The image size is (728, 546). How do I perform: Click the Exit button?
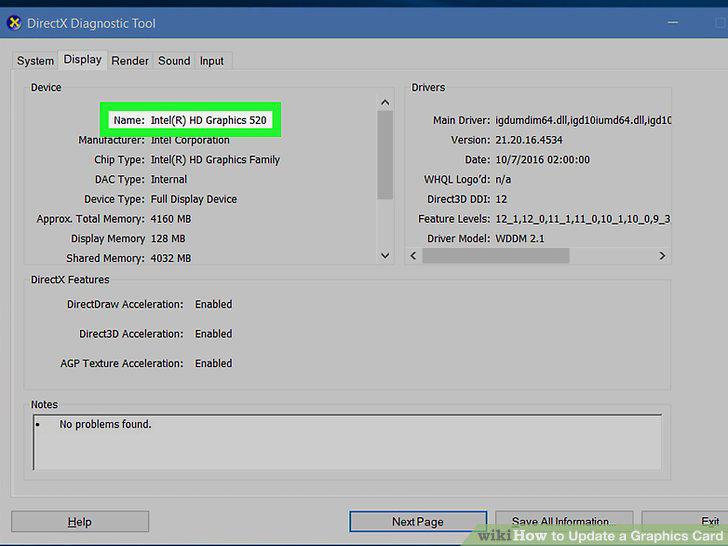685,522
